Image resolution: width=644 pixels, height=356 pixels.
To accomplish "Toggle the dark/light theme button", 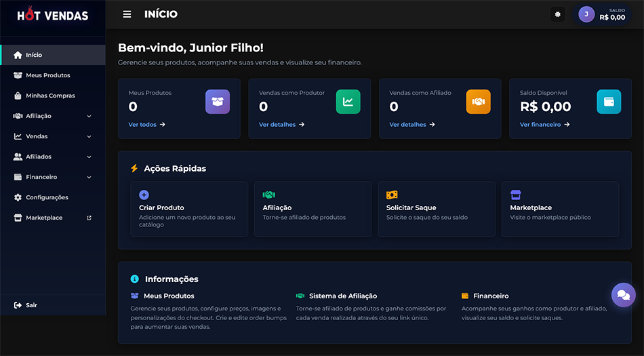I will click(x=557, y=14).
